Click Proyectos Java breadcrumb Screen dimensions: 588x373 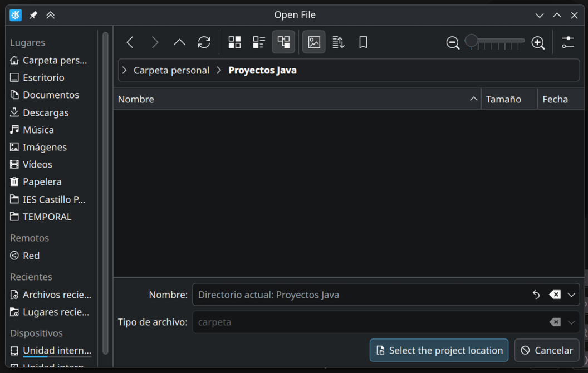(262, 70)
